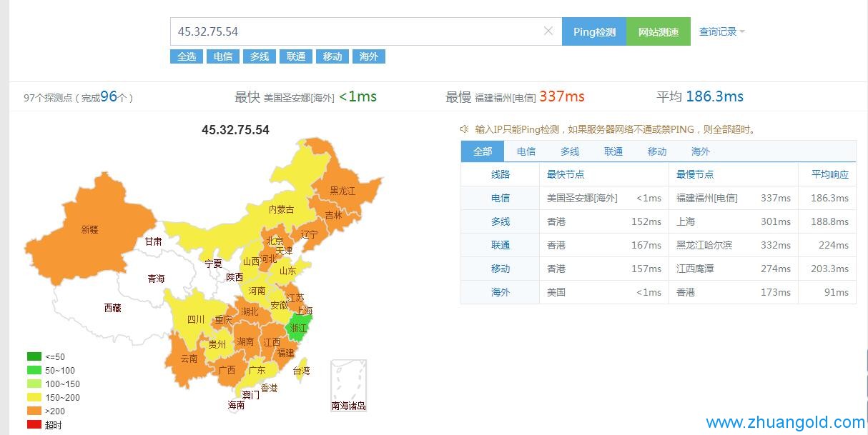Toggle the 移动 filter below the search box
Screen dimensions: 868x435
pyautogui.click(x=332, y=56)
